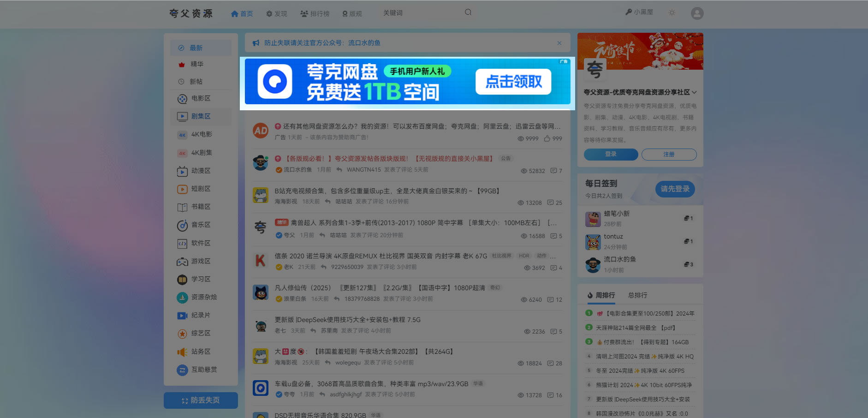The image size is (868, 418).
Task: Open the user avatar icon
Action: pyautogui.click(x=697, y=13)
